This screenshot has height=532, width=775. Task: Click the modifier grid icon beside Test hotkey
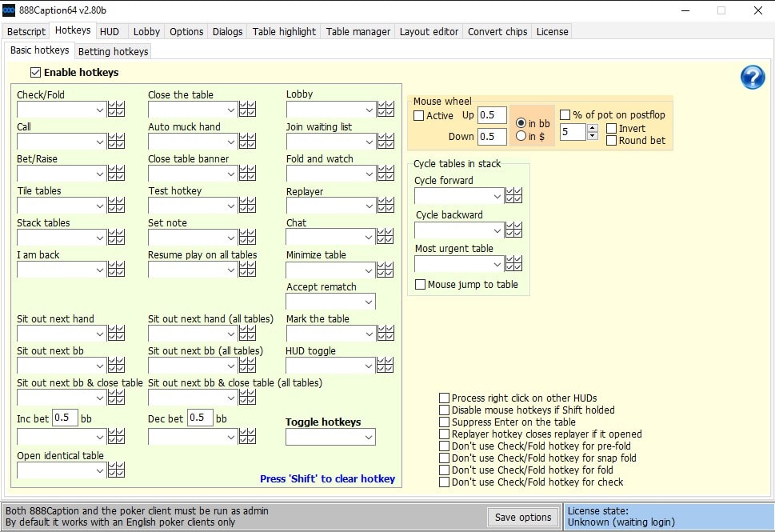tap(247, 205)
